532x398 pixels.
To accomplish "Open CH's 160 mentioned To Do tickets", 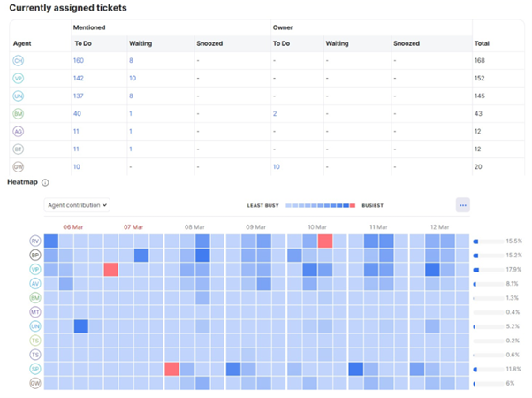I will [79, 60].
